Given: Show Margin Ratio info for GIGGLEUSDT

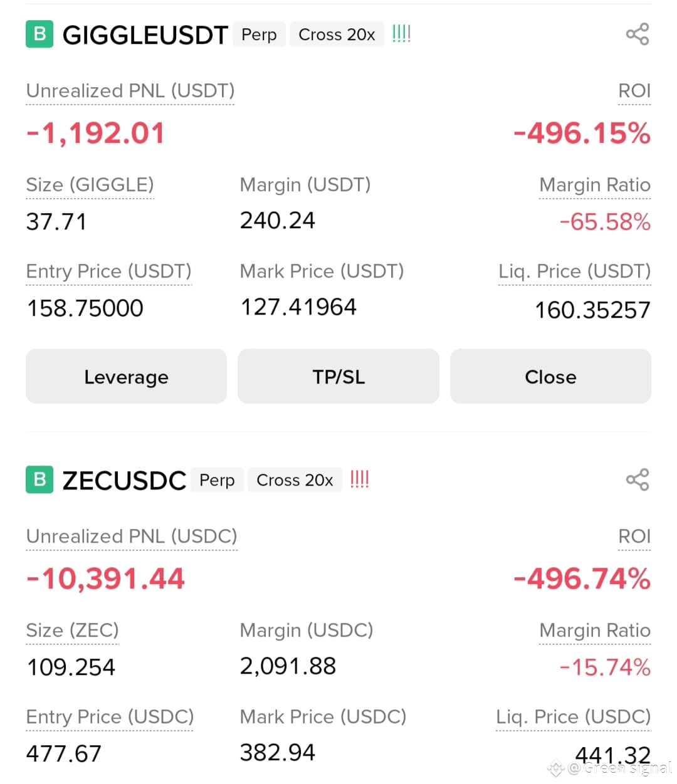Looking at the screenshot, I should click(x=595, y=186).
